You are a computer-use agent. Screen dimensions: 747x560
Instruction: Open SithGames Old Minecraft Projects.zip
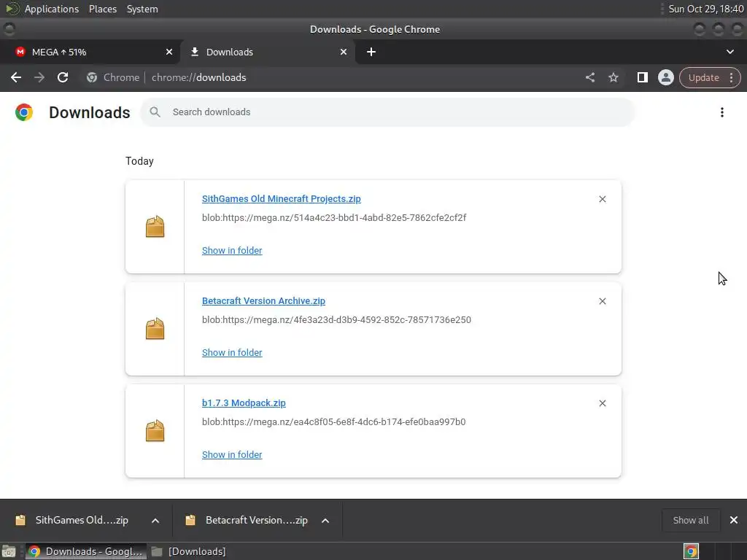pos(281,199)
